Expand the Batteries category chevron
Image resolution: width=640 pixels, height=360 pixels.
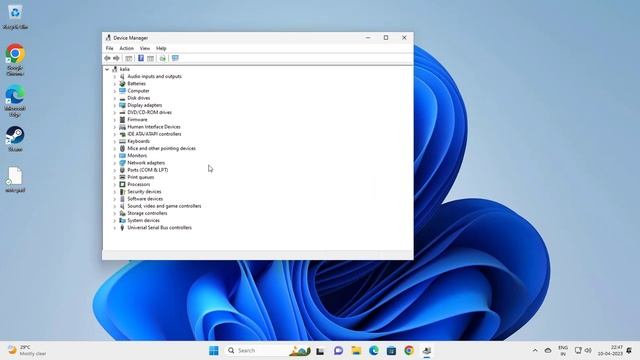coord(115,84)
